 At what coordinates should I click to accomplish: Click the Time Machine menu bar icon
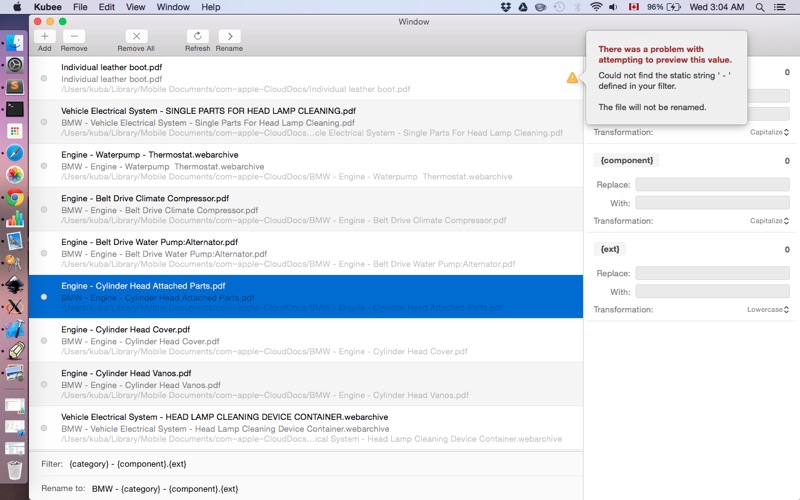point(559,7)
